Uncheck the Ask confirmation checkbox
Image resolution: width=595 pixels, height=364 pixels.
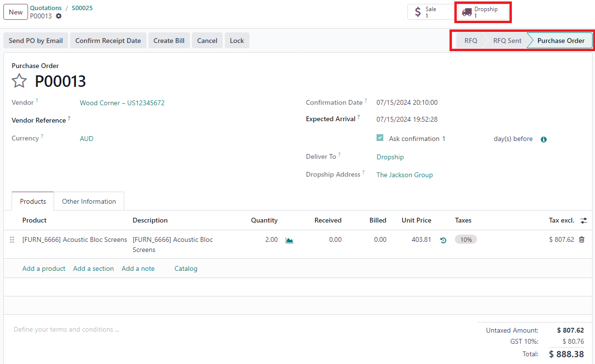(380, 138)
